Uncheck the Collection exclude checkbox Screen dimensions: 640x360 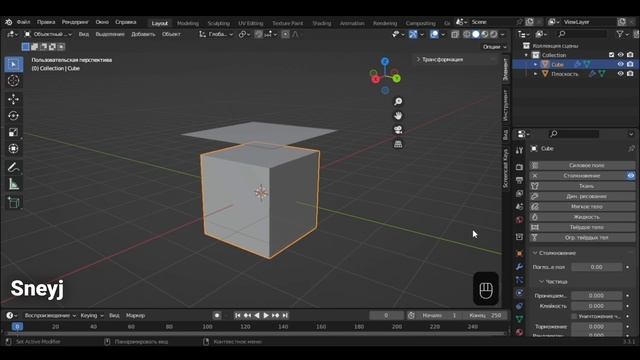(x=611, y=55)
